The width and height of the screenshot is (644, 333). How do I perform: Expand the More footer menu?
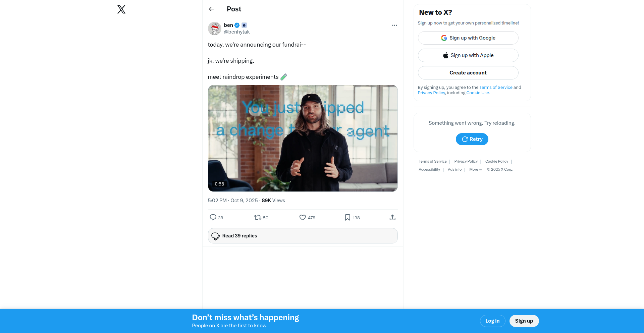476,170
